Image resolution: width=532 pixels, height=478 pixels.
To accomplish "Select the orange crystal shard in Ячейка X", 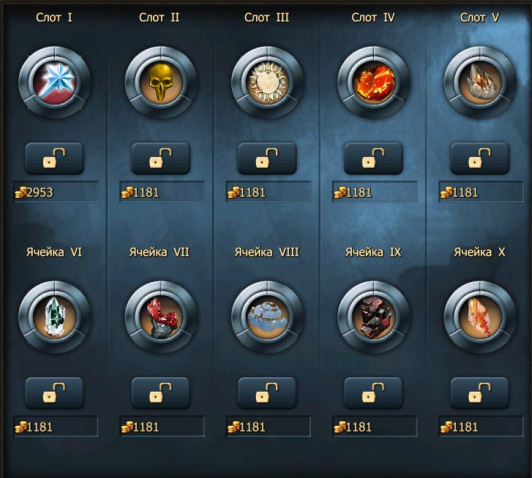I will point(480,317).
